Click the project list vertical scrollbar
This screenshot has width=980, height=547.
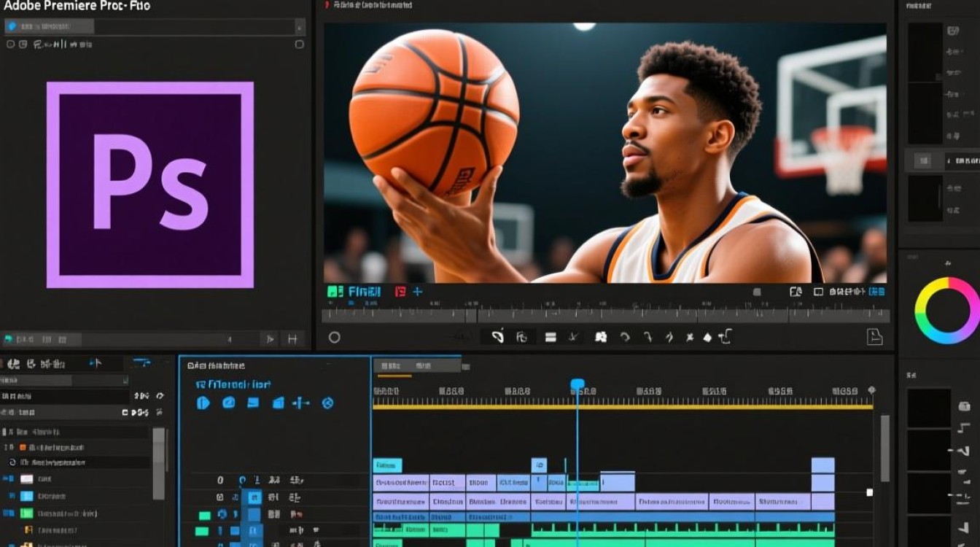[158, 463]
